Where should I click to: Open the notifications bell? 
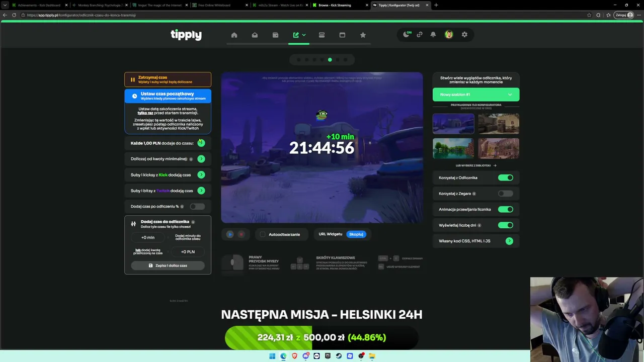[433, 35]
